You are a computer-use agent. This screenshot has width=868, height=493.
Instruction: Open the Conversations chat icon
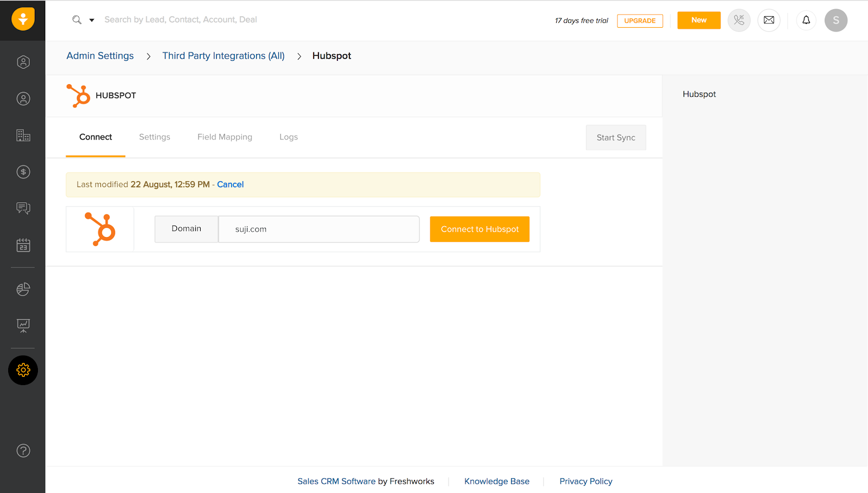(x=23, y=208)
